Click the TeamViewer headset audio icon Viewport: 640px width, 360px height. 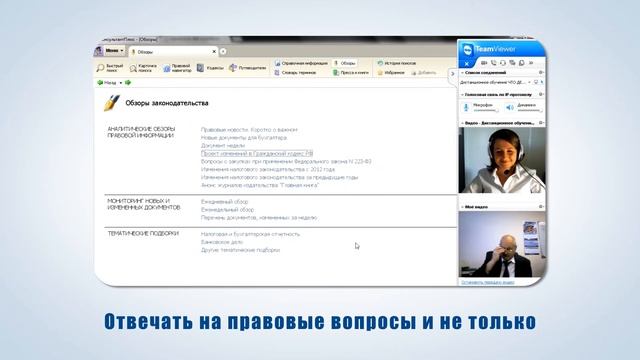503,63
